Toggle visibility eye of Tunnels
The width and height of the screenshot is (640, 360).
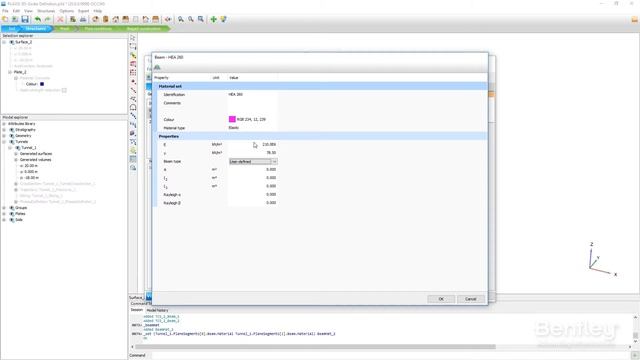[12, 142]
